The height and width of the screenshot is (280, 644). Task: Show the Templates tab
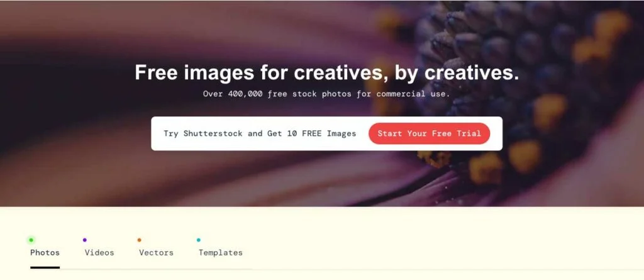221,252
